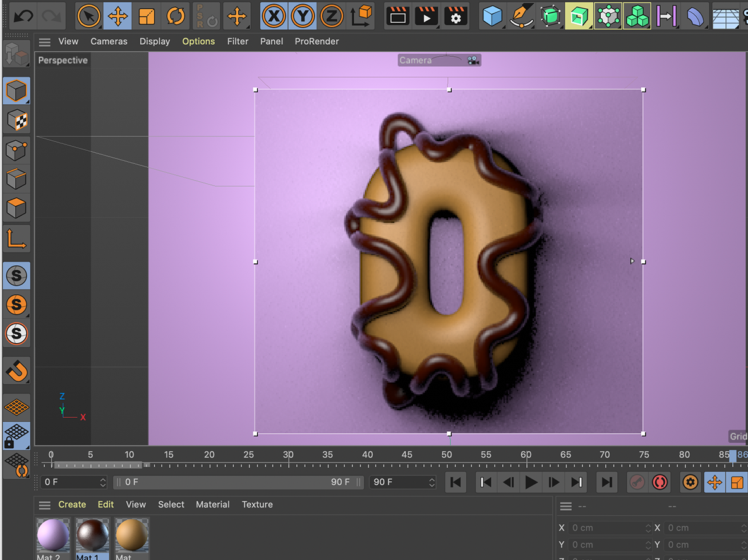Activate the Scale tool

coord(147,16)
